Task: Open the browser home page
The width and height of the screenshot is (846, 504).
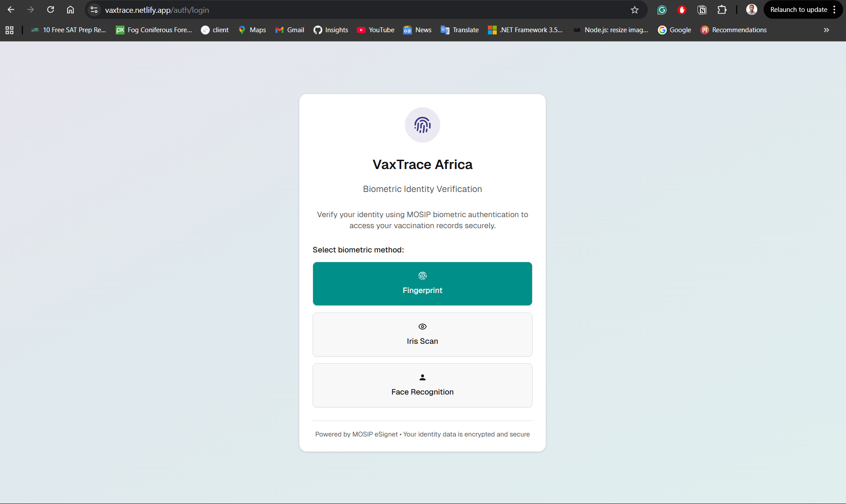Action: point(70,10)
